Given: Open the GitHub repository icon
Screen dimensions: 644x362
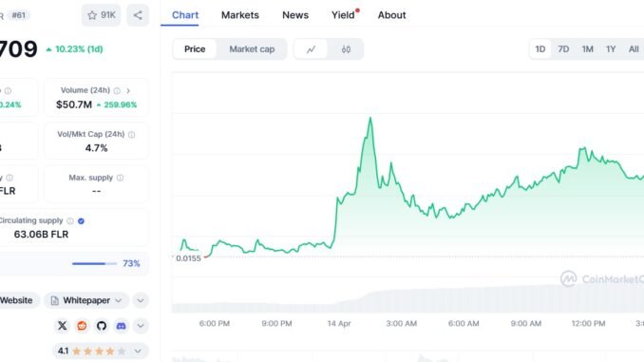Looking at the screenshot, I should (102, 326).
